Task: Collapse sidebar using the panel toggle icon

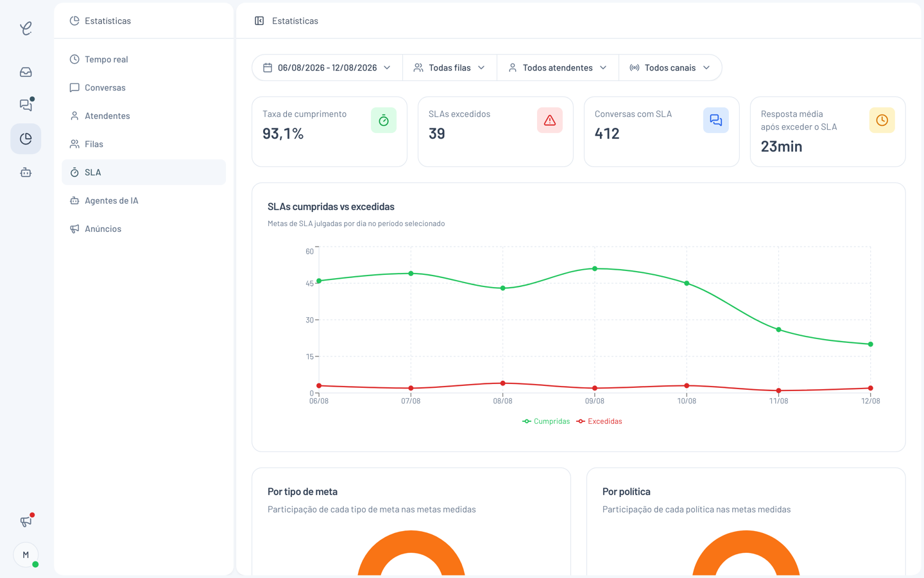Action: click(259, 21)
